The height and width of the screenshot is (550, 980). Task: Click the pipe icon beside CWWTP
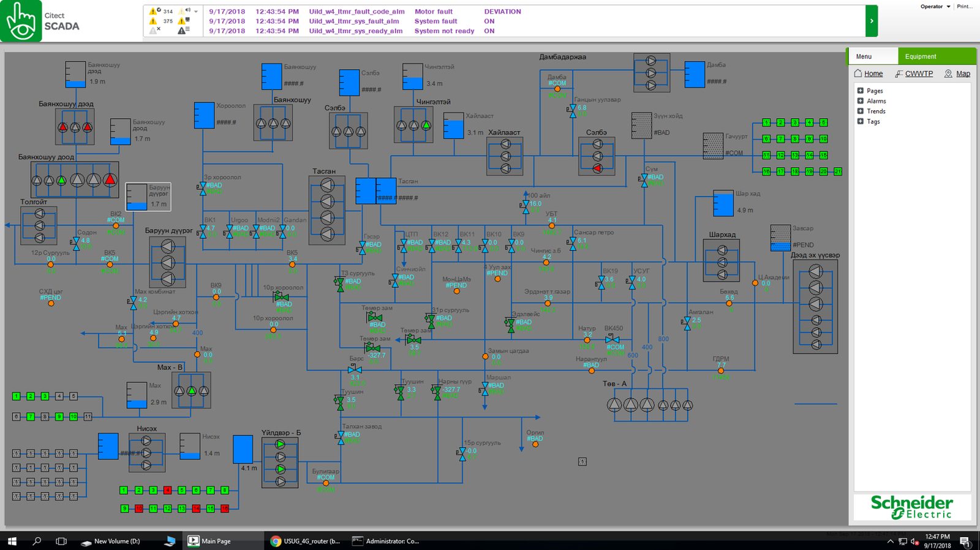tap(899, 73)
